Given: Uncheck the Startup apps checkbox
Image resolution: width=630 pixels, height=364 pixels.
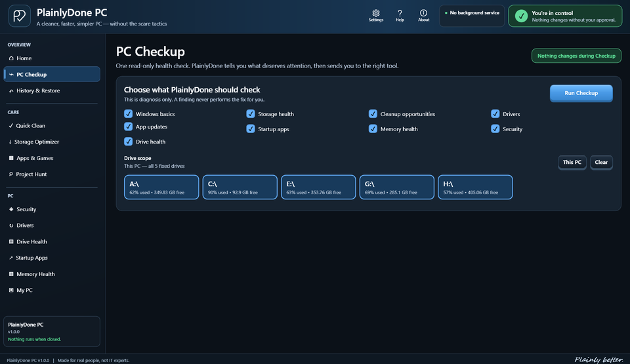Looking at the screenshot, I should [x=250, y=129].
